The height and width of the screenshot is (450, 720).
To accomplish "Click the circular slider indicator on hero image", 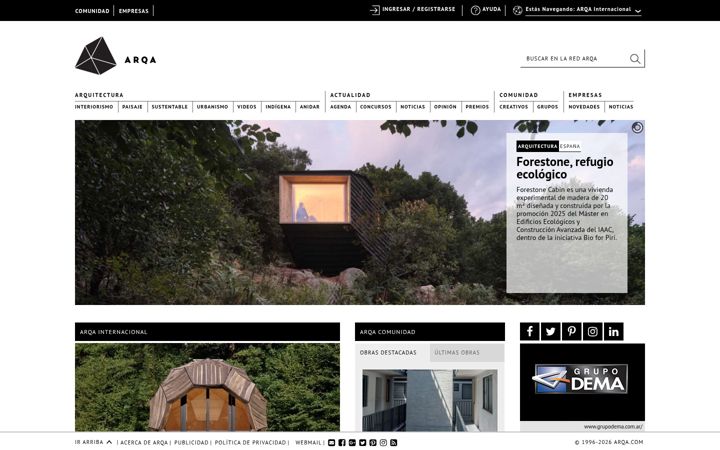I will [637, 128].
